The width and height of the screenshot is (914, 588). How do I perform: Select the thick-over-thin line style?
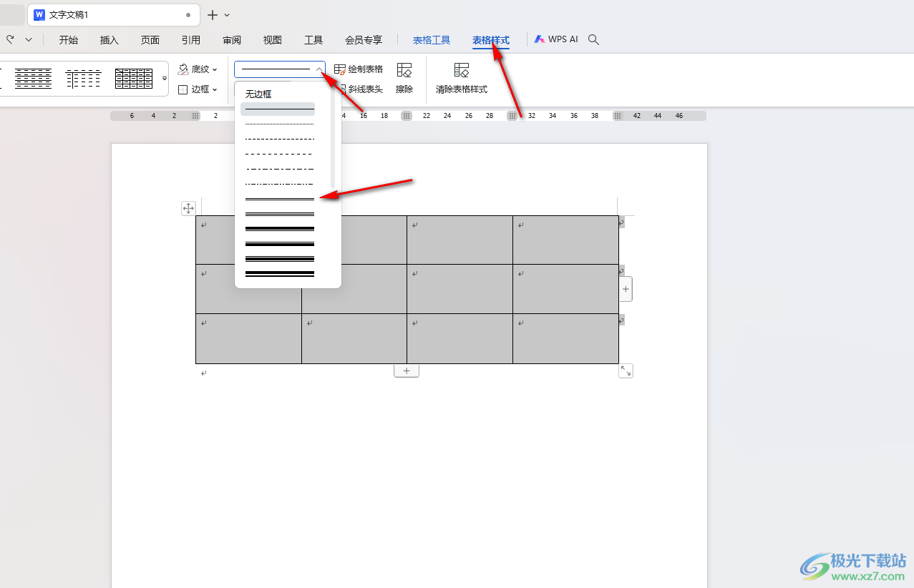point(278,228)
